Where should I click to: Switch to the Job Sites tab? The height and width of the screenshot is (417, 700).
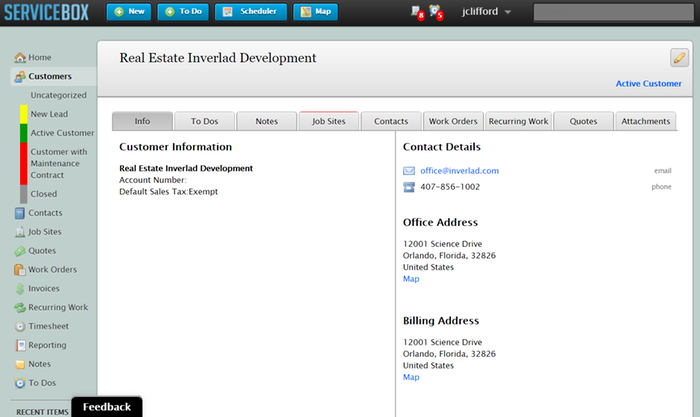(x=329, y=121)
